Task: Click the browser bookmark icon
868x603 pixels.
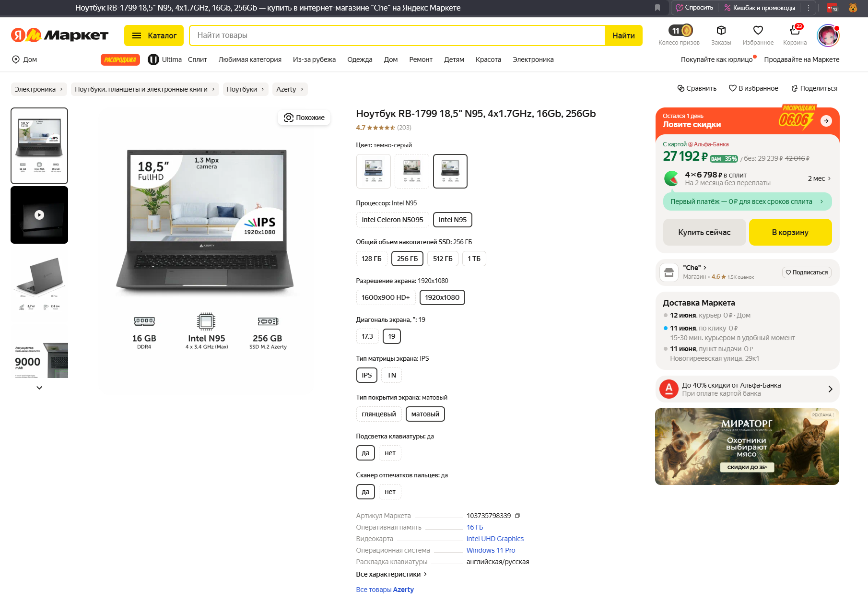Action: coord(657,8)
